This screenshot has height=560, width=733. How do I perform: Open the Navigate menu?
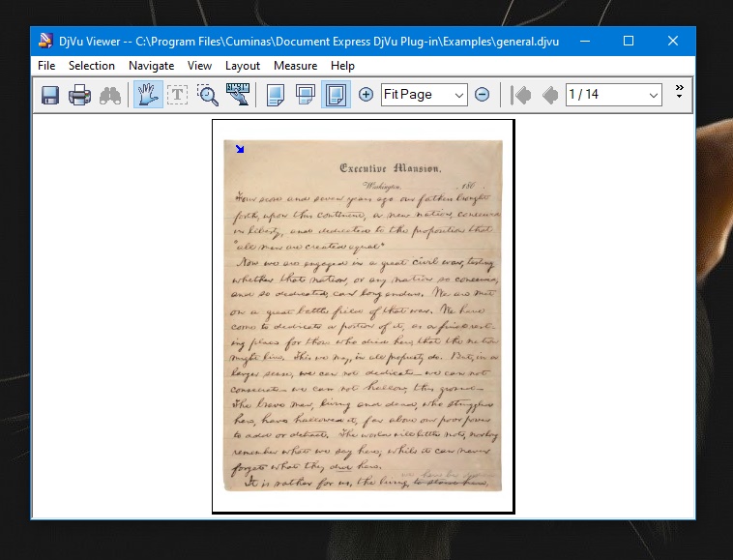click(x=152, y=66)
